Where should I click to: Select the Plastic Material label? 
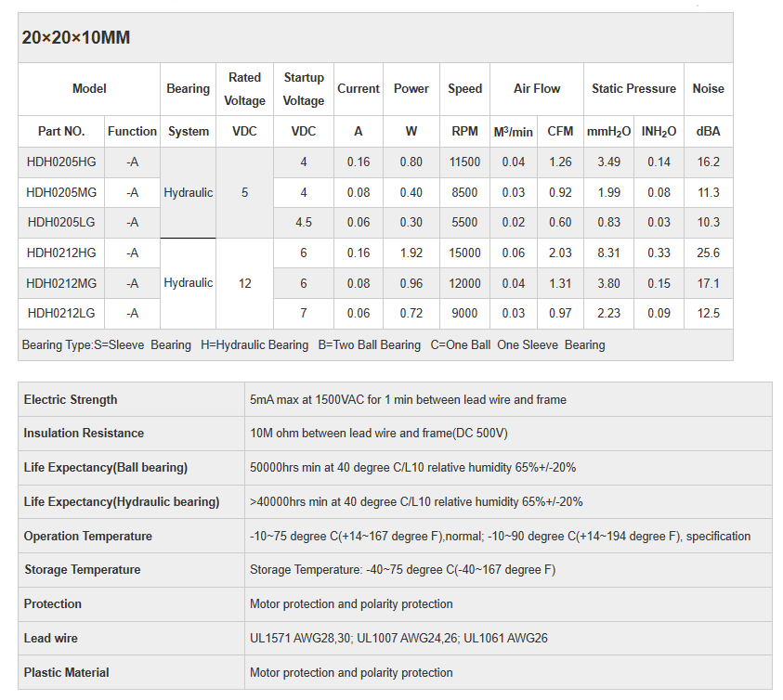(x=67, y=673)
